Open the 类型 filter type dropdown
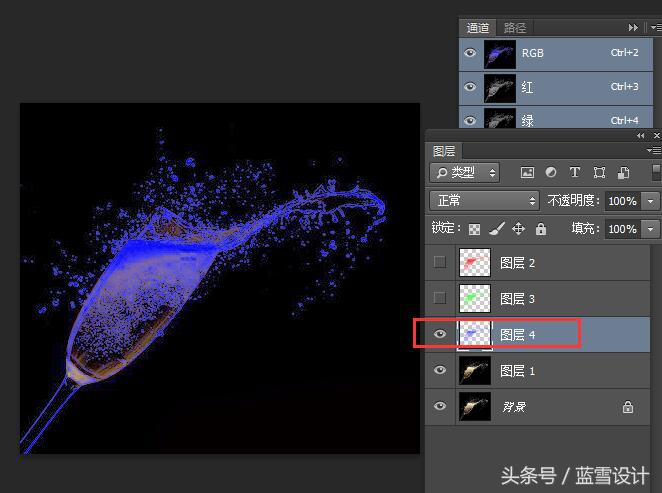The image size is (662, 493). click(x=465, y=173)
